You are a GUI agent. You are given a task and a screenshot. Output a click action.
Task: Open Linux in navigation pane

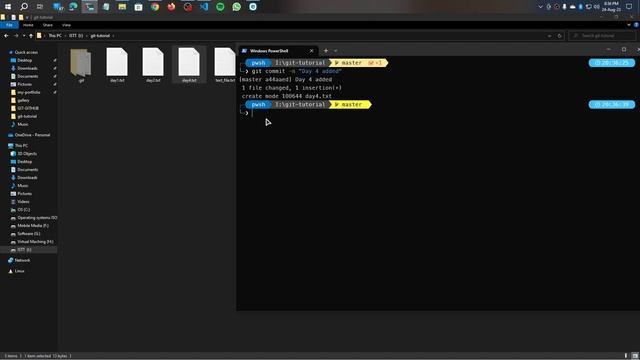point(20,271)
